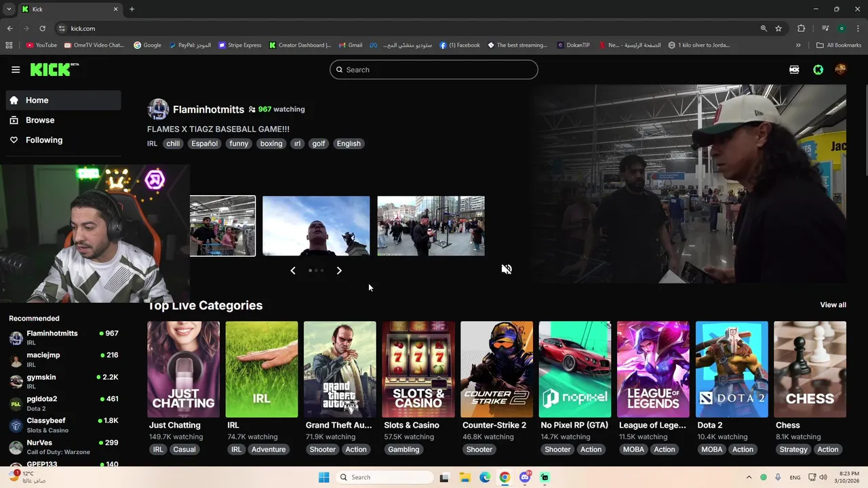The image size is (868, 488).
Task: Click Strategy tag under Chess
Action: (793, 449)
